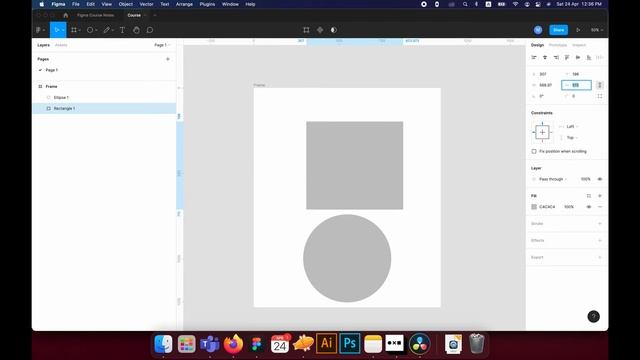Align selection to the bottom
Viewport: 640px width, 360px height.
pos(589,58)
